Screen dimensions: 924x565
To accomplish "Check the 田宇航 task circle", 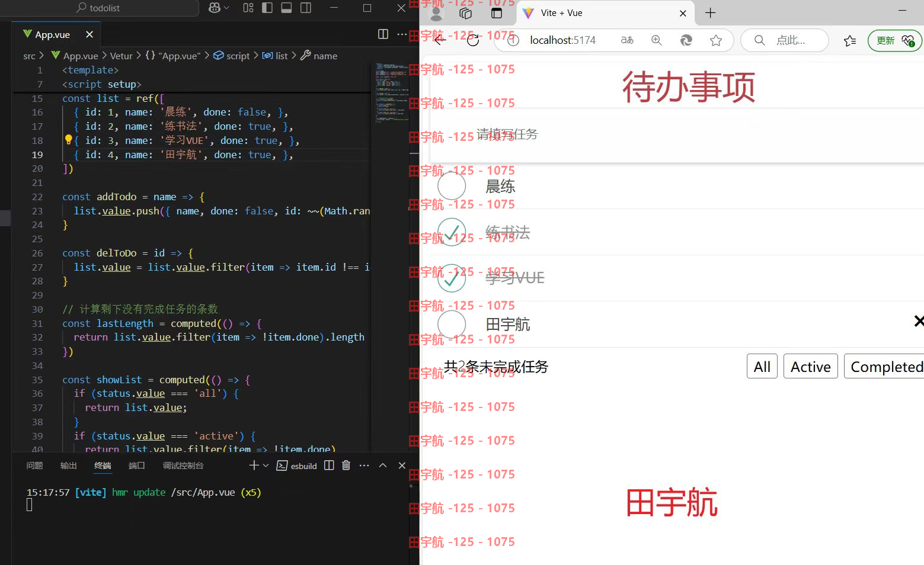I will tap(452, 324).
